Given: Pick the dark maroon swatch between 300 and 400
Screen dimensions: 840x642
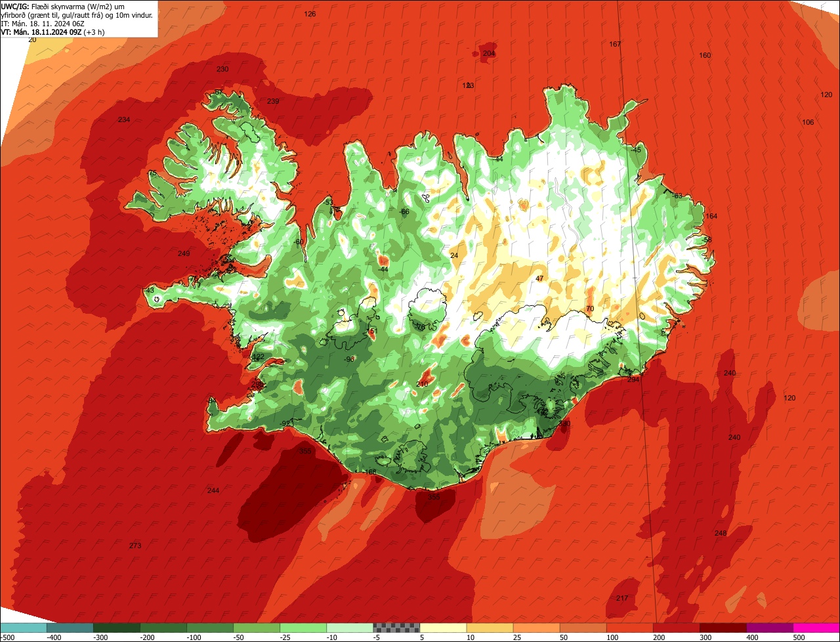Looking at the screenshot, I should coord(723,628).
